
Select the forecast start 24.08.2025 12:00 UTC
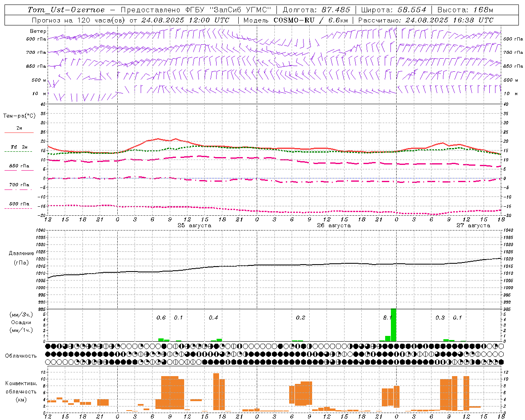(185, 20)
